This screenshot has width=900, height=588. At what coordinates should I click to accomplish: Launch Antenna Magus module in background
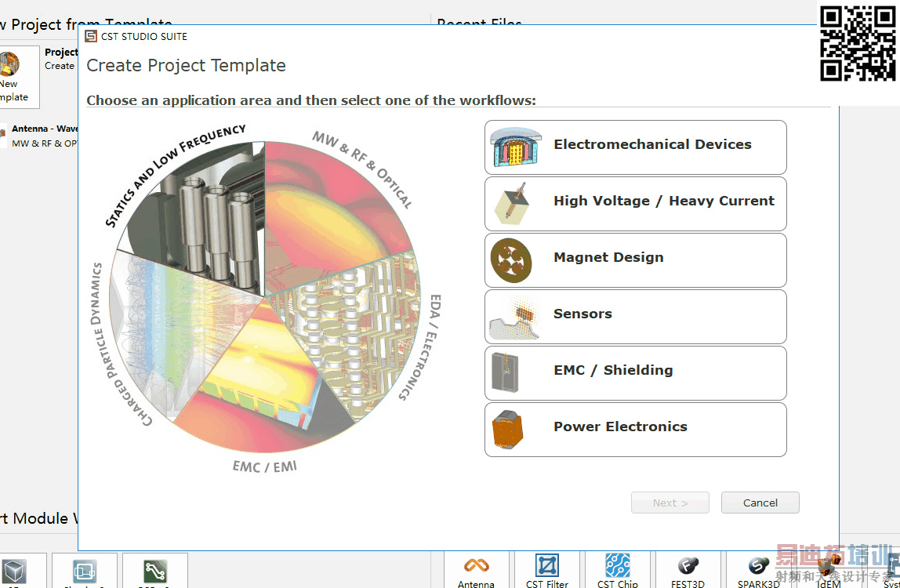[476, 571]
